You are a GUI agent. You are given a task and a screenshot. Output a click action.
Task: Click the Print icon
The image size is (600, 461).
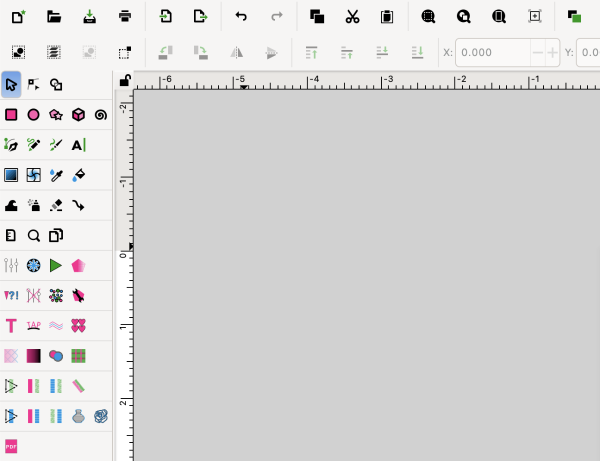pyautogui.click(x=125, y=16)
